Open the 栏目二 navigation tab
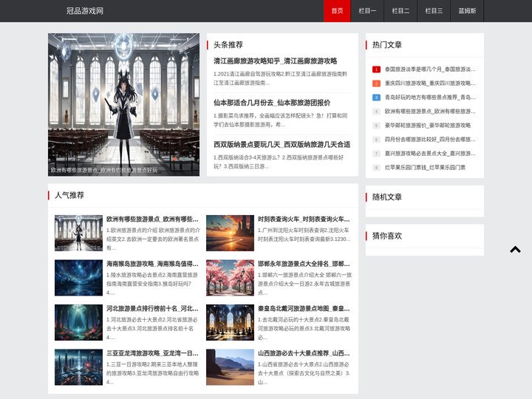 (400, 11)
